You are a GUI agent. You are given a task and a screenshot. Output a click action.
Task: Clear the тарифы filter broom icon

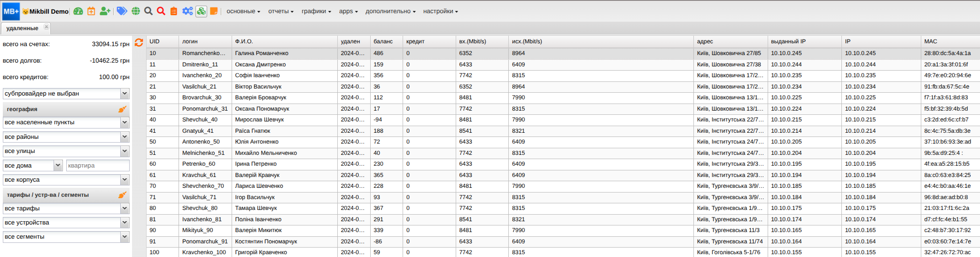tap(122, 195)
